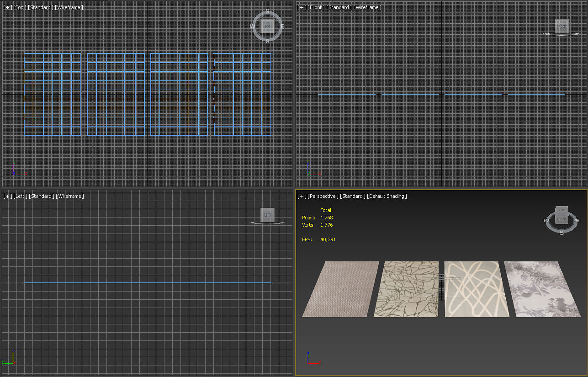Click the E compass letter on Perspective ViewCube
588x377 pixels.
coord(577,220)
